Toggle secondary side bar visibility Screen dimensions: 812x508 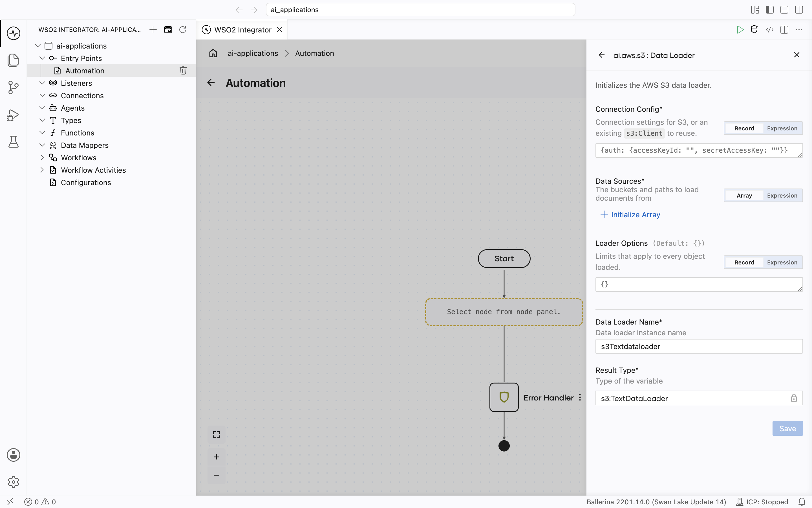[799, 10]
